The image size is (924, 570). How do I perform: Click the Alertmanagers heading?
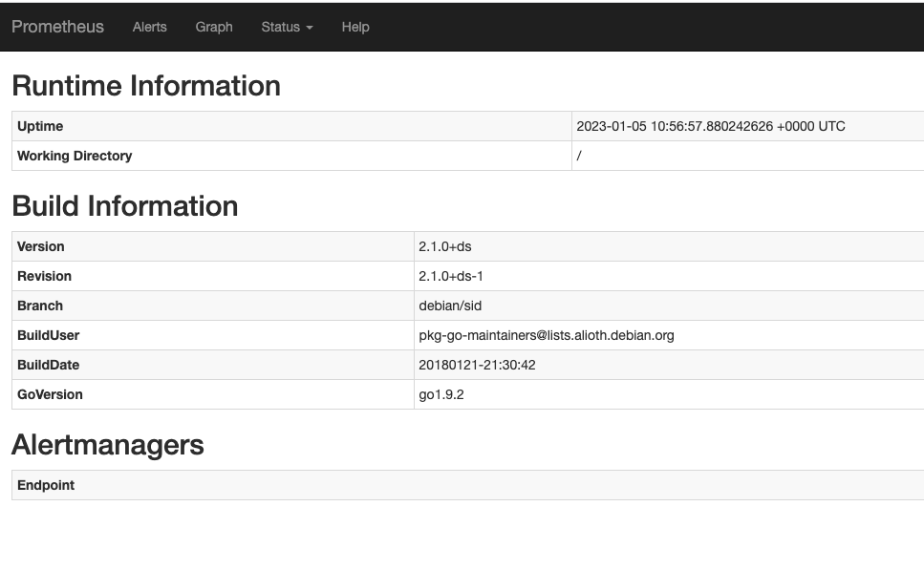pos(107,445)
